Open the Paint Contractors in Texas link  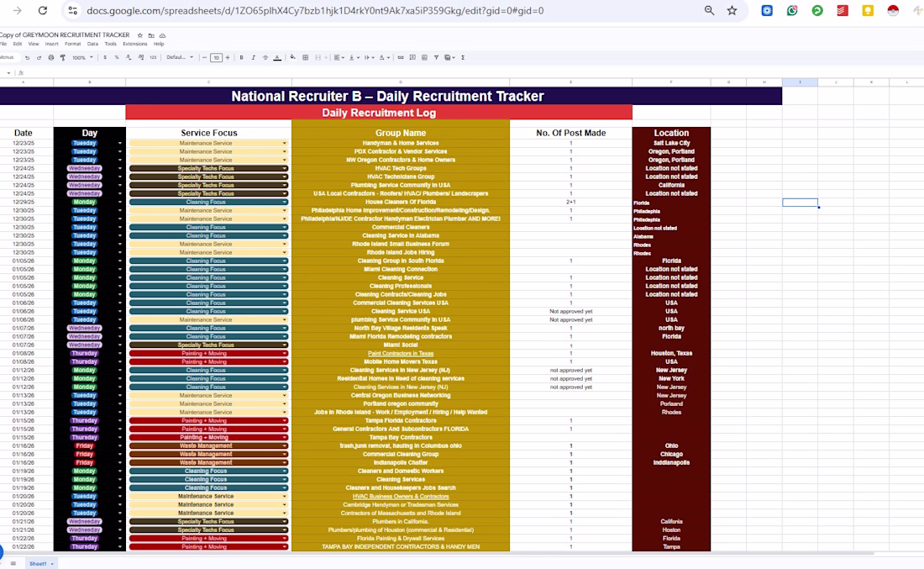click(401, 354)
